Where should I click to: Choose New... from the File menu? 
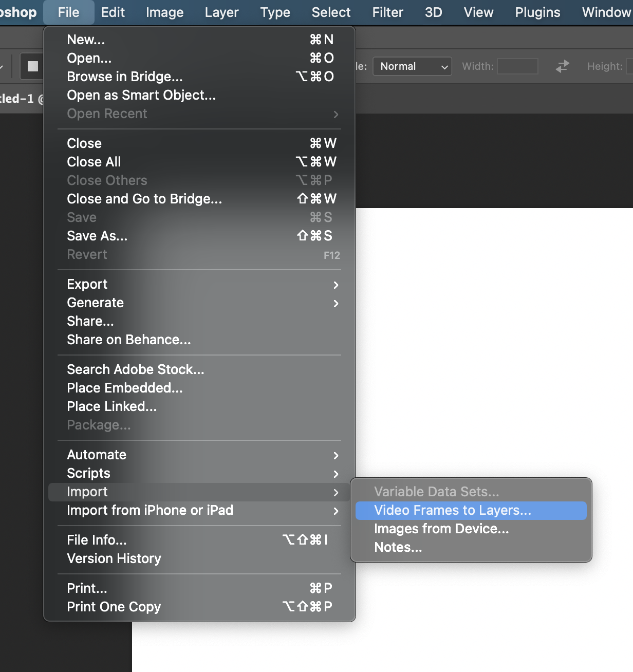coord(199,40)
